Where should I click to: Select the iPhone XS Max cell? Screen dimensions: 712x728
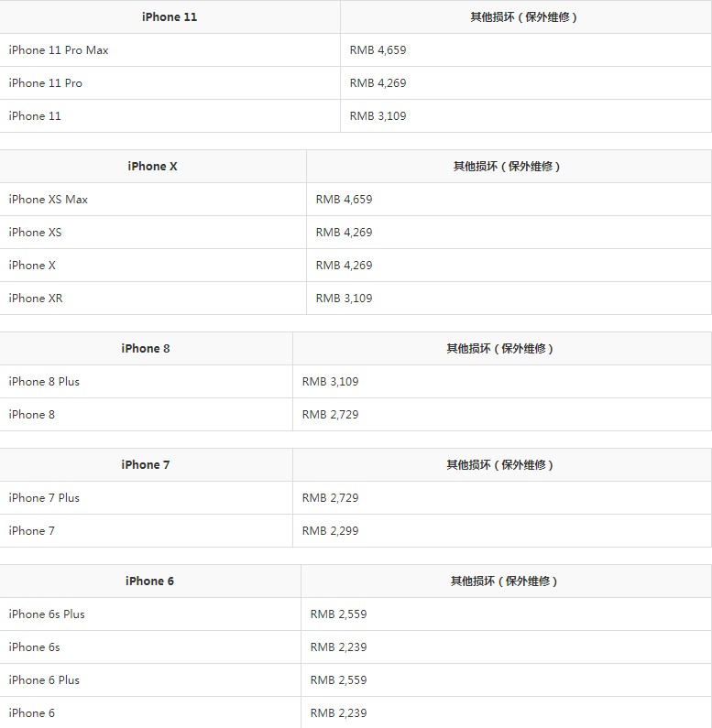coord(49,200)
